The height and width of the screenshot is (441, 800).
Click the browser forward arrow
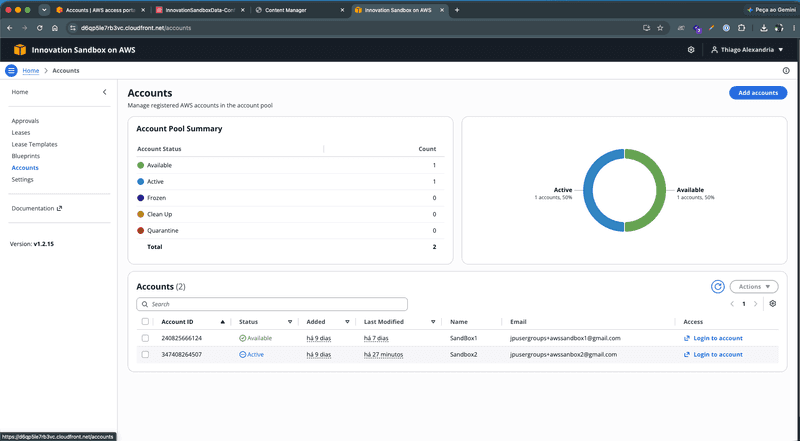(24, 28)
